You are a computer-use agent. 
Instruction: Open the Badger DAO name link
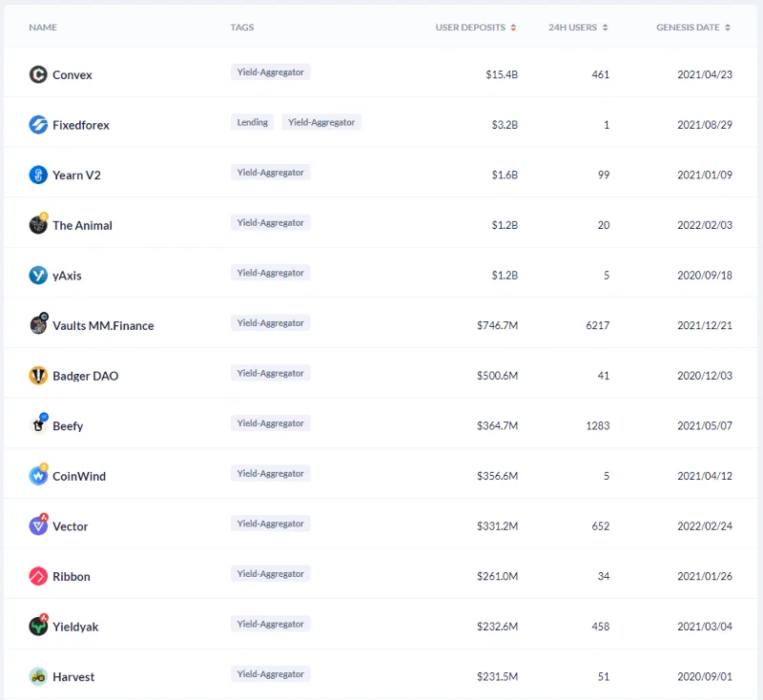[85, 376]
